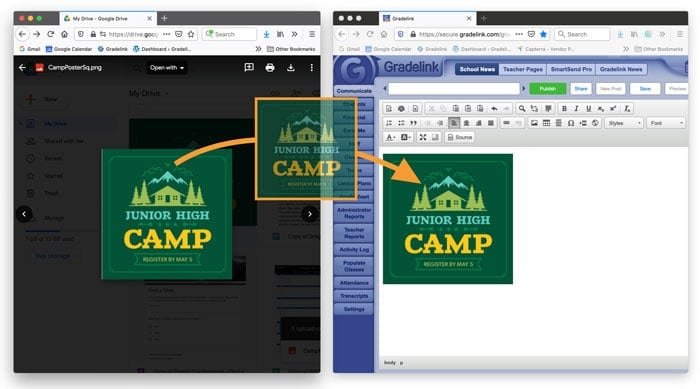
Task: Click the Save button in Gradelink
Action: (x=645, y=88)
